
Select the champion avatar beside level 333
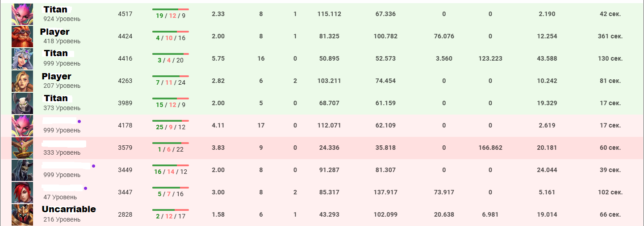tap(22, 148)
